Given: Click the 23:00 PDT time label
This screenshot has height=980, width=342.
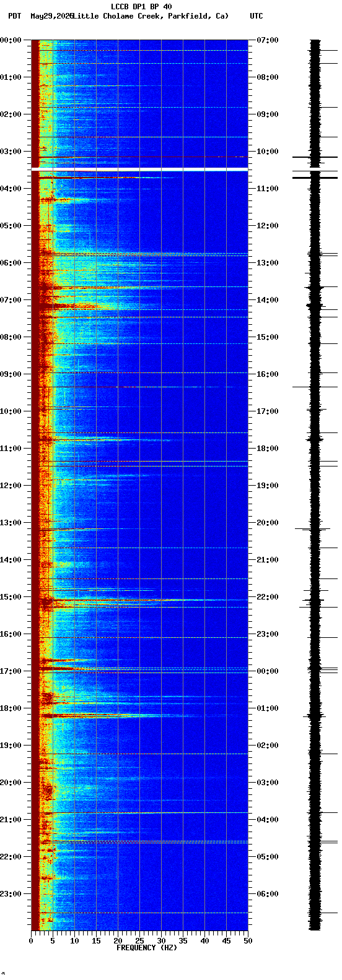Looking at the screenshot, I should pos(11,894).
